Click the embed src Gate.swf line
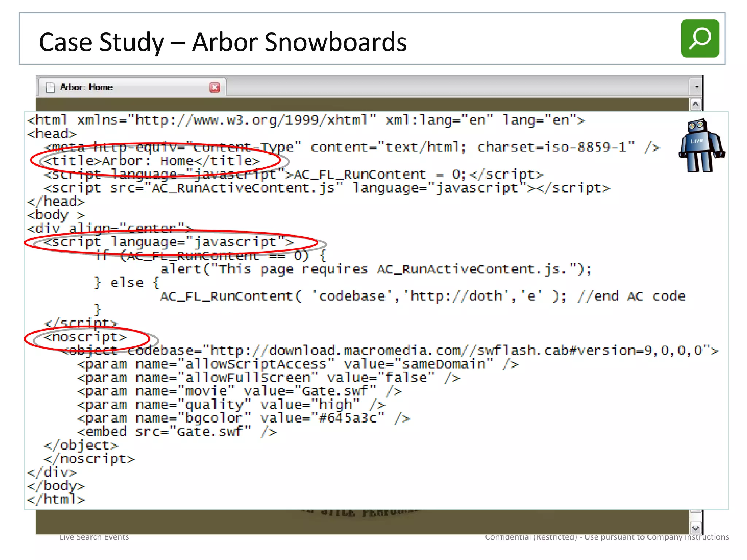This screenshot has height=560, width=747. [177, 432]
